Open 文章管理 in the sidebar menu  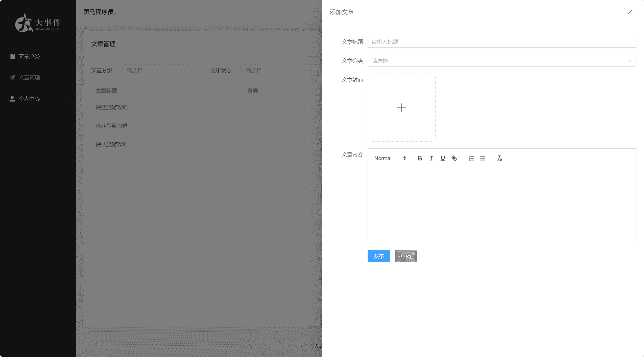click(29, 77)
